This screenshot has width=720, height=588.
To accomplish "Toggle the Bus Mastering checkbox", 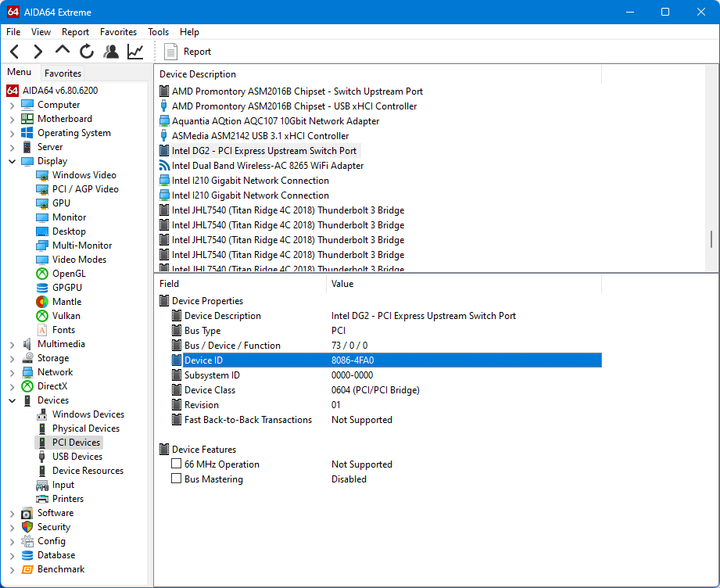I will pos(177,479).
